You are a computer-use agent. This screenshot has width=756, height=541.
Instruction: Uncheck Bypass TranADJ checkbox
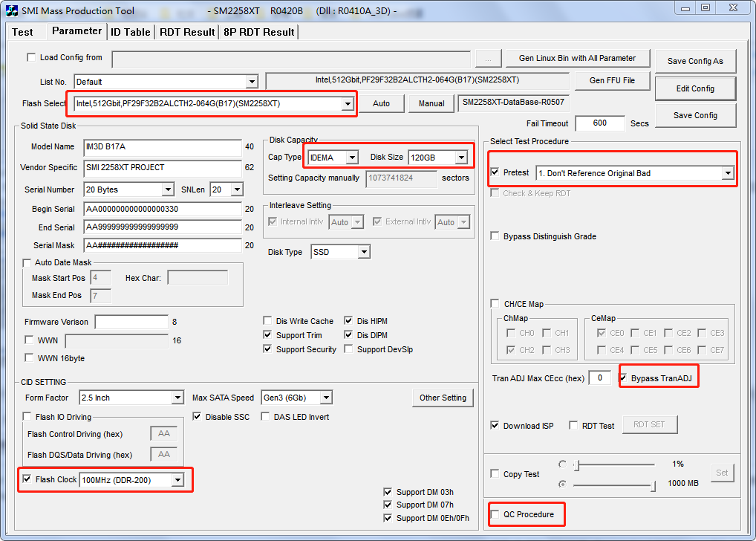tap(623, 378)
